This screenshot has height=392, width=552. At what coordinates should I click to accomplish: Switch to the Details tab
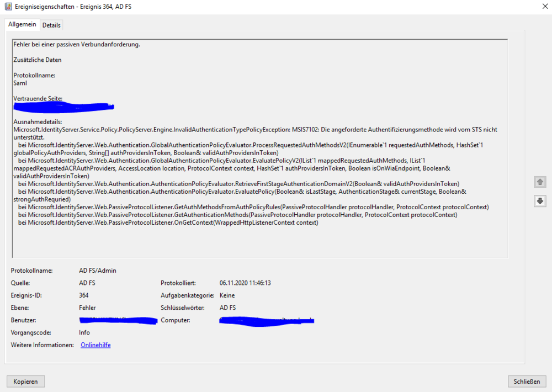tap(51, 25)
